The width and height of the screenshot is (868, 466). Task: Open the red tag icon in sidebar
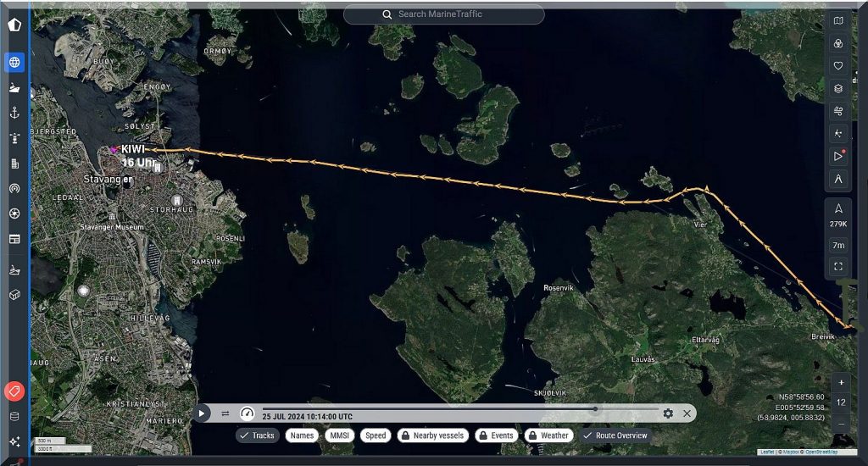coord(14,391)
